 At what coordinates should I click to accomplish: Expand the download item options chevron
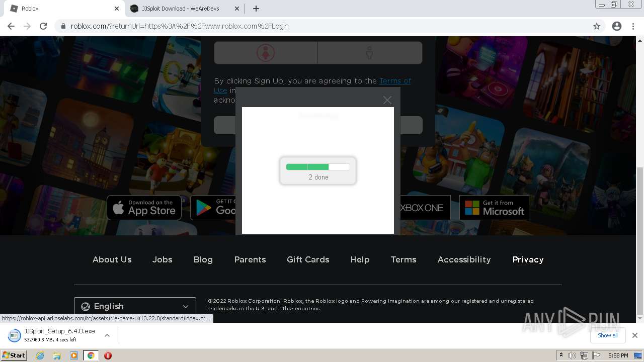[x=107, y=335]
